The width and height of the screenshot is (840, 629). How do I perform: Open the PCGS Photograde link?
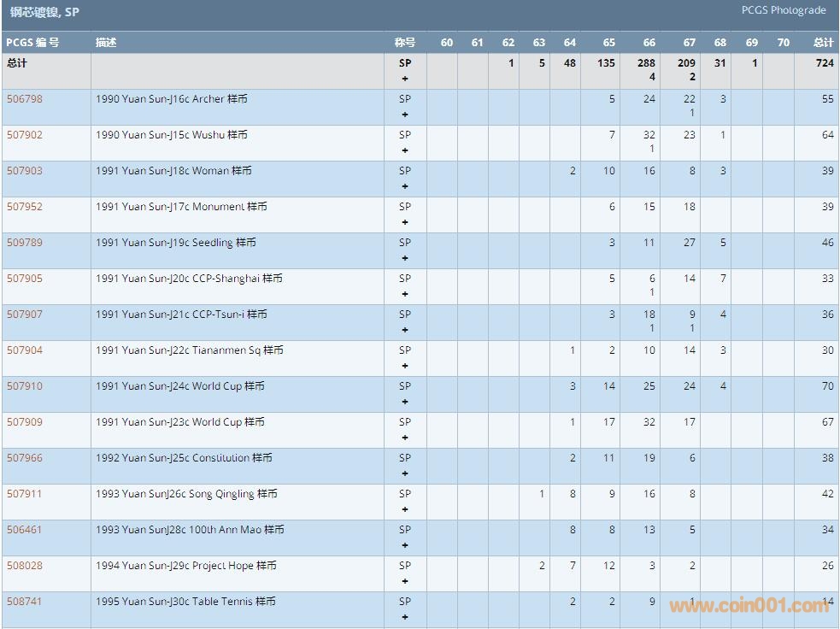[784, 10]
